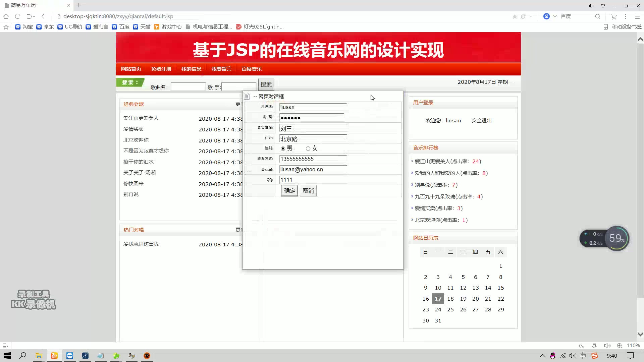
Task: Open the vertical dots toolbar menu
Action: click(625, 16)
